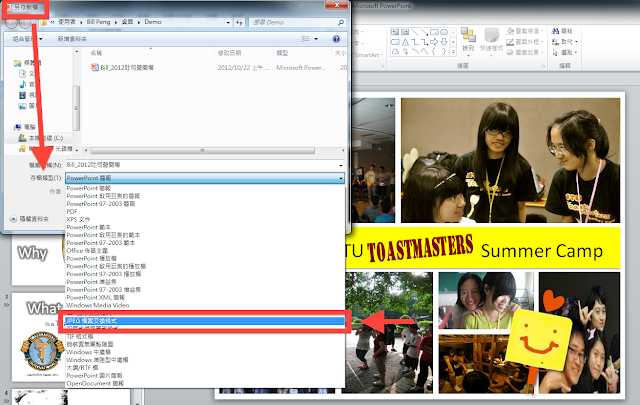Click the Find binoculars icon
This screenshot has width=640, height=405.
pyautogui.click(x=555, y=31)
